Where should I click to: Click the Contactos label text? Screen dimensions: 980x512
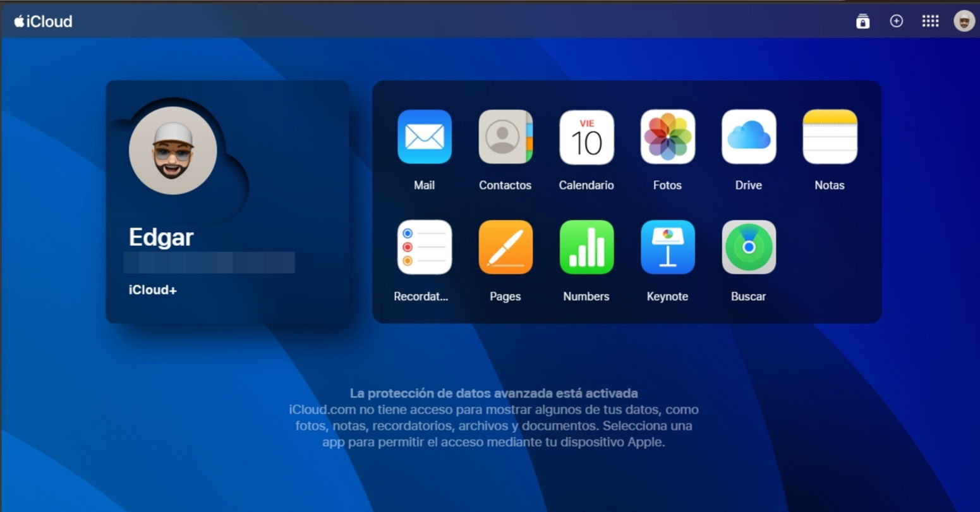point(505,185)
